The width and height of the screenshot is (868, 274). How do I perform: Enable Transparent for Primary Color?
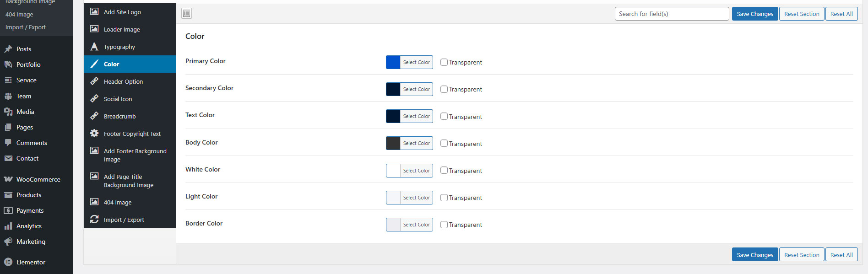pos(444,62)
